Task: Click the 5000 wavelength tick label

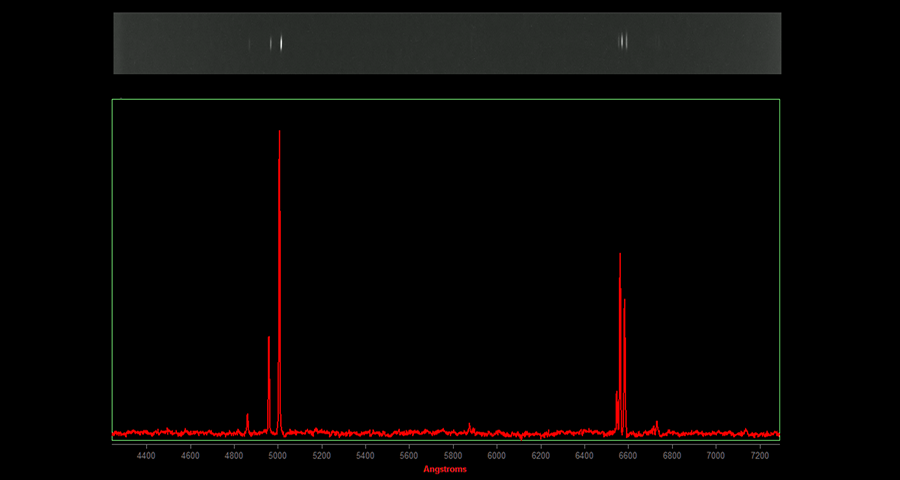Action: click(277, 455)
